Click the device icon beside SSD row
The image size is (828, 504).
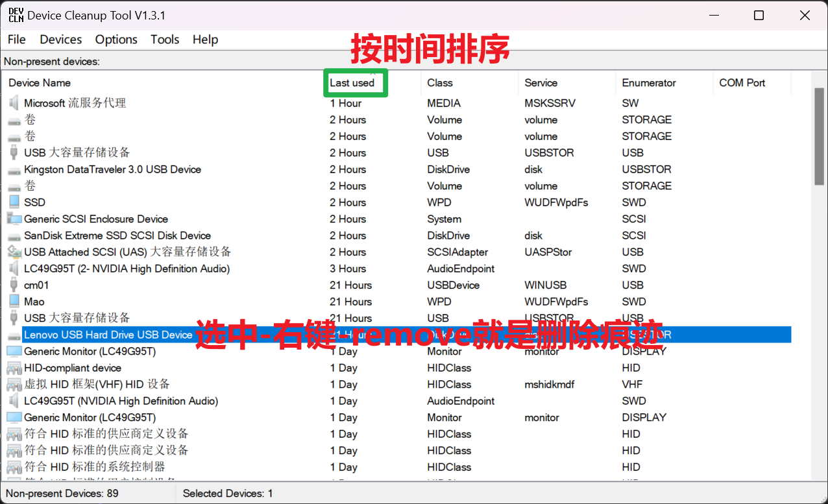pyautogui.click(x=14, y=202)
